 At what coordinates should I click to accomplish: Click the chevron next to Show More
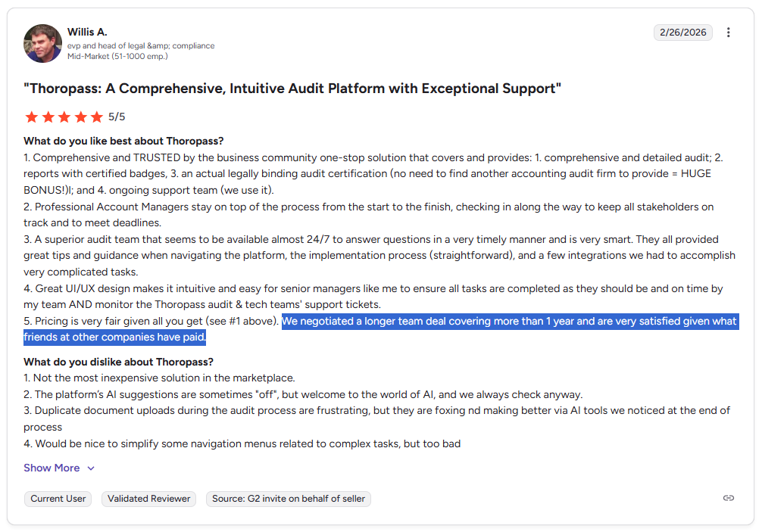pyautogui.click(x=91, y=468)
